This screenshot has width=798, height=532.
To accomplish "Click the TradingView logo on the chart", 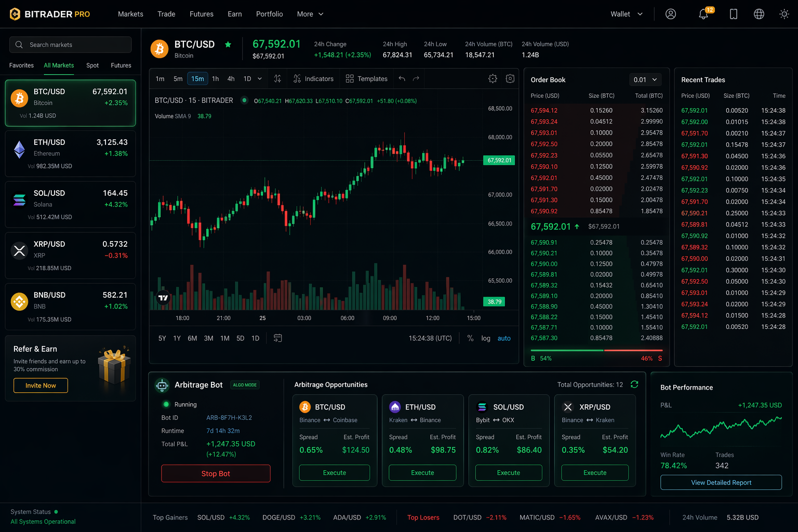I will point(163,298).
